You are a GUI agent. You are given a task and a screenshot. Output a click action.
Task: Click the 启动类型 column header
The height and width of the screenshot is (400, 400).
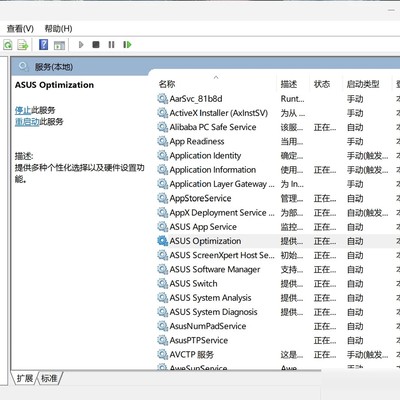click(363, 84)
